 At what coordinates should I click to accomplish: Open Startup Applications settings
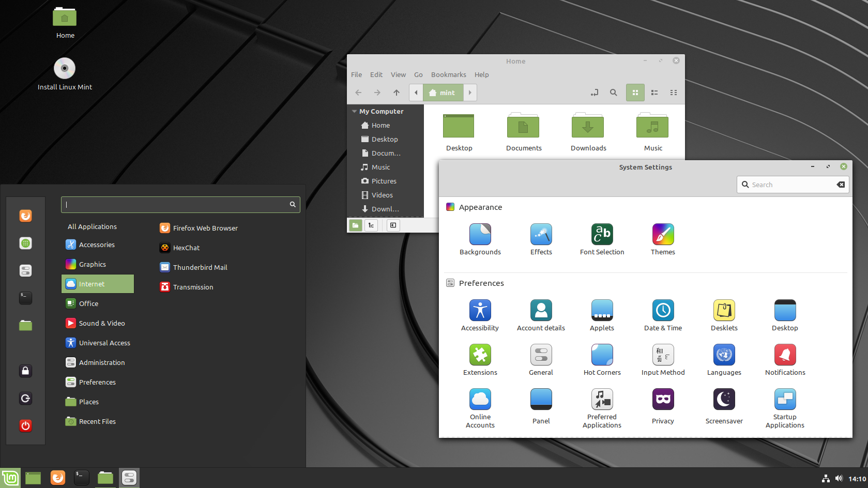(785, 408)
